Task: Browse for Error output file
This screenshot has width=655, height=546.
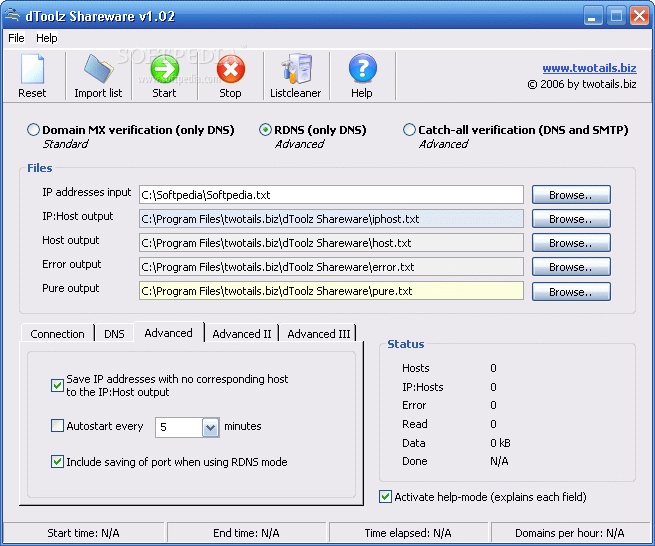Action: coord(571,267)
